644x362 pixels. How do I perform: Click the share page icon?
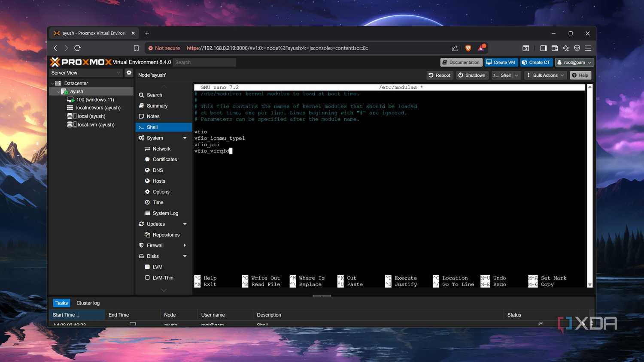455,48
